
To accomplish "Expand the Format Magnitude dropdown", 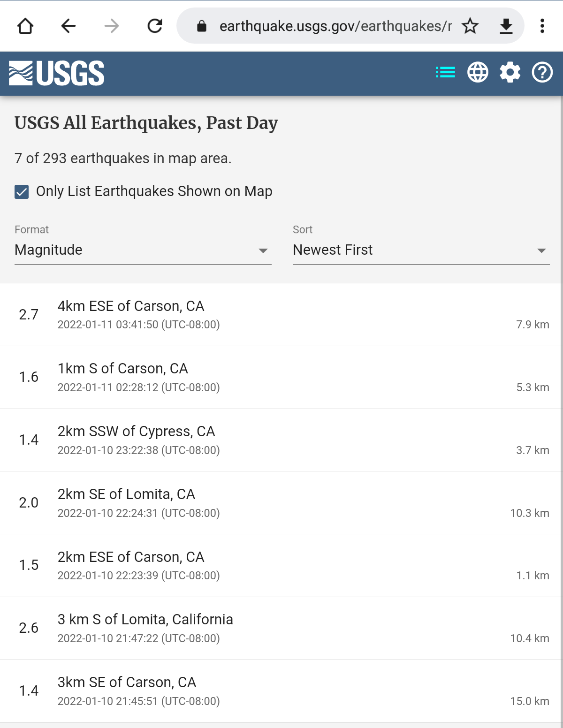I will pyautogui.click(x=143, y=250).
